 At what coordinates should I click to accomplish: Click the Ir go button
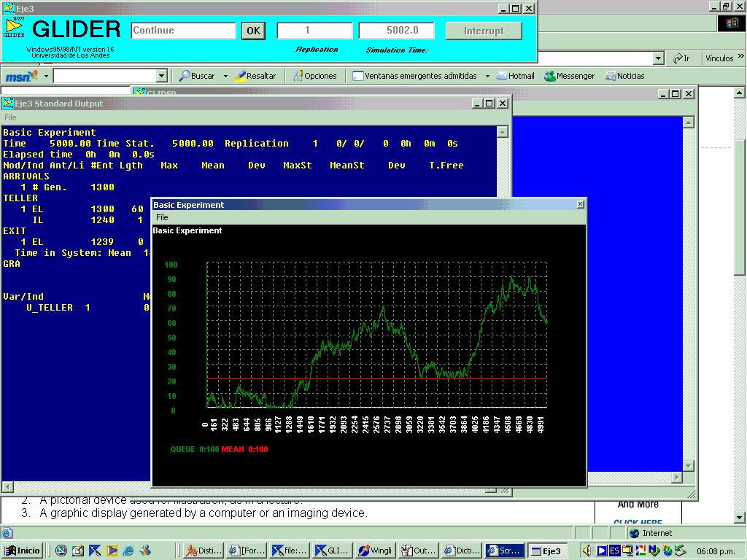[x=681, y=58]
